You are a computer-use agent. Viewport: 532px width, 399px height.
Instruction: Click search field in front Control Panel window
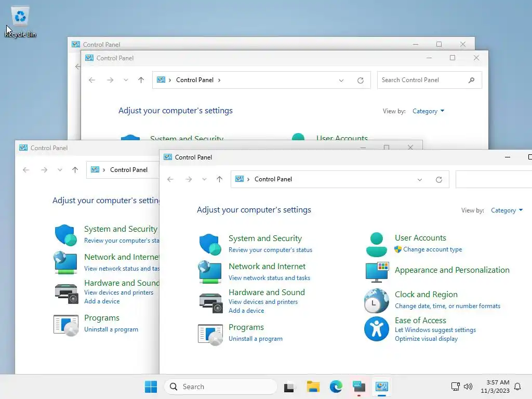tap(494, 179)
